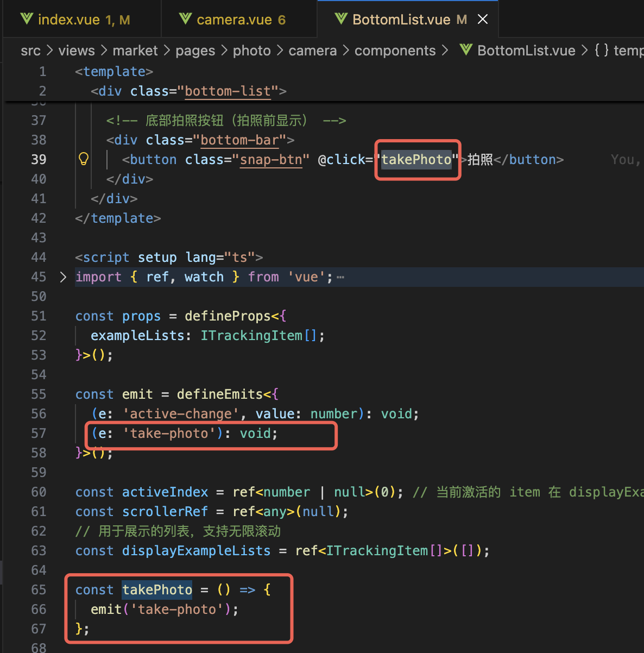Viewport: 644px width, 653px height.
Task: Open 'pages' in the breadcrumb path
Action: pos(195,51)
